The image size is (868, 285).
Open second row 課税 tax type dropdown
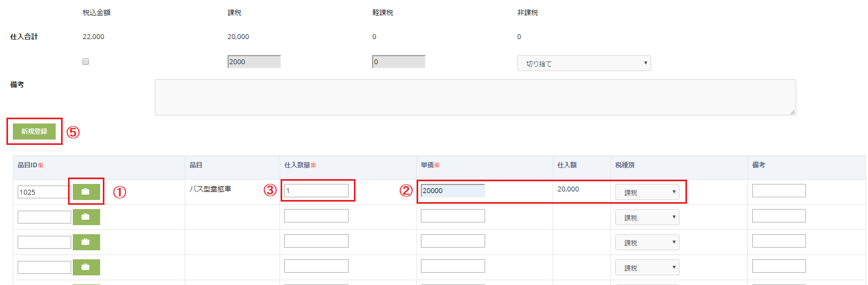647,217
